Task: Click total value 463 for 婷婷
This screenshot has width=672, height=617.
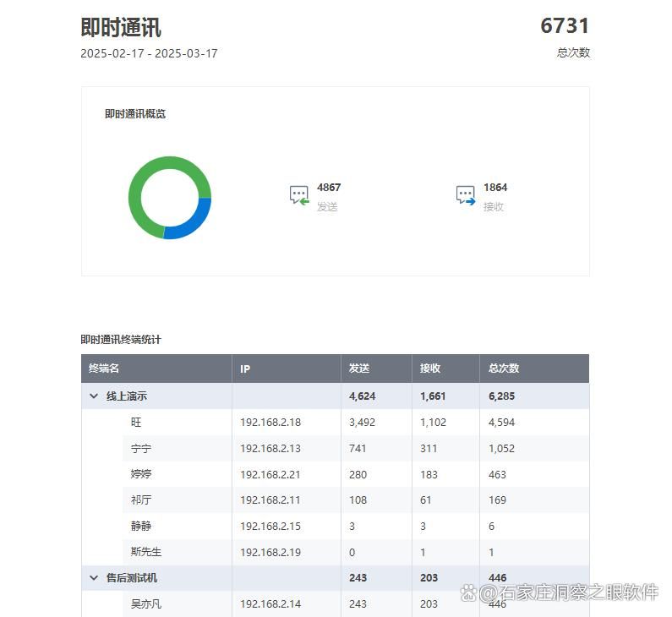Action: [497, 475]
